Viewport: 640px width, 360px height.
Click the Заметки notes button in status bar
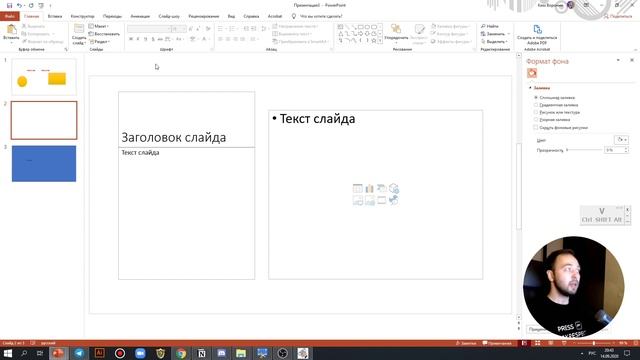pos(466,343)
